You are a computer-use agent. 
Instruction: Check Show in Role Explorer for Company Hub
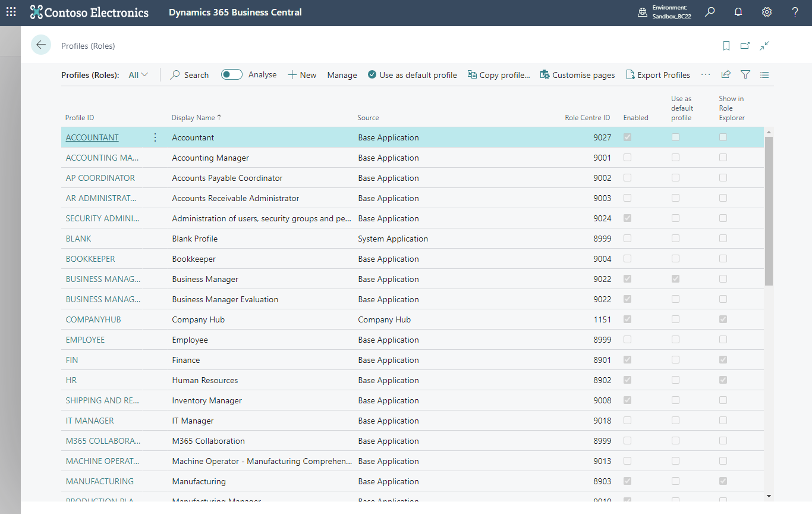click(x=723, y=319)
